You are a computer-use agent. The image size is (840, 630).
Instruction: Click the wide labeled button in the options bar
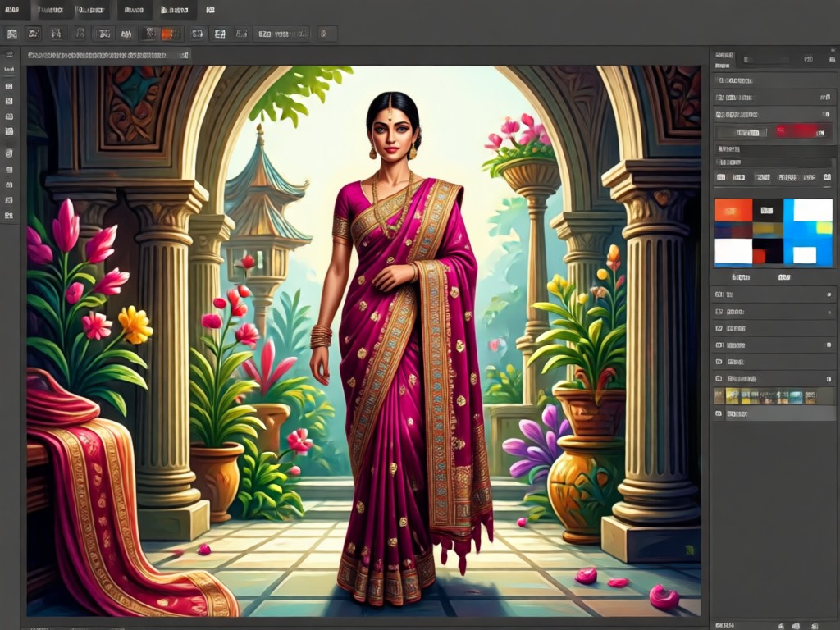coord(283,34)
